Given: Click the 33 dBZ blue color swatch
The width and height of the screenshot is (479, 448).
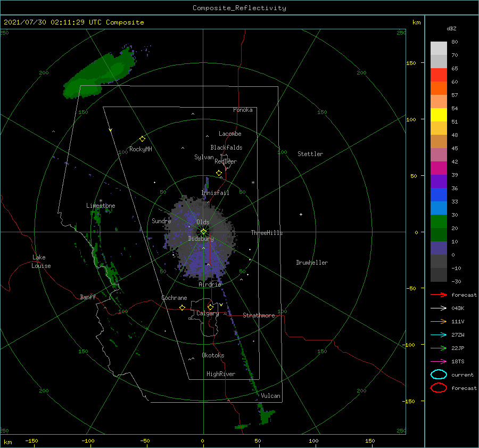Looking at the screenshot, I should (439, 208).
